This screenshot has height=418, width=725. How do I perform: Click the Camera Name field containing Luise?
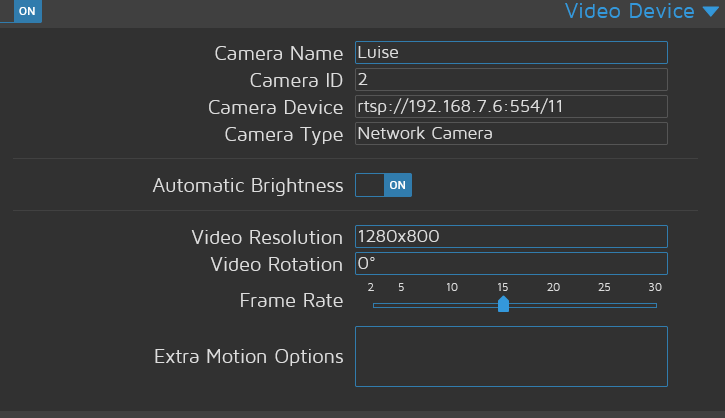pyautogui.click(x=510, y=53)
